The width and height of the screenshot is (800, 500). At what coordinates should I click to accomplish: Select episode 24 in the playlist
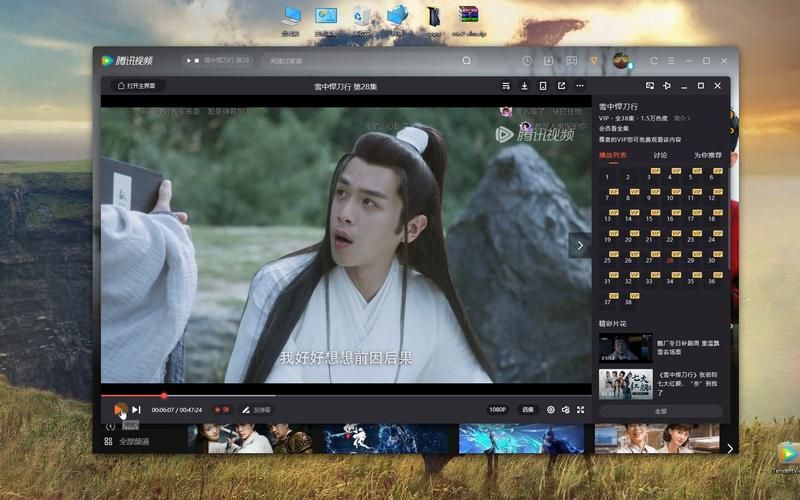point(712,239)
